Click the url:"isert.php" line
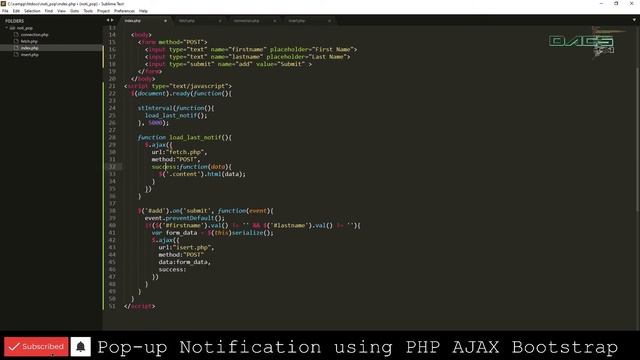Screen dimensions: 640x360 pos(187,248)
